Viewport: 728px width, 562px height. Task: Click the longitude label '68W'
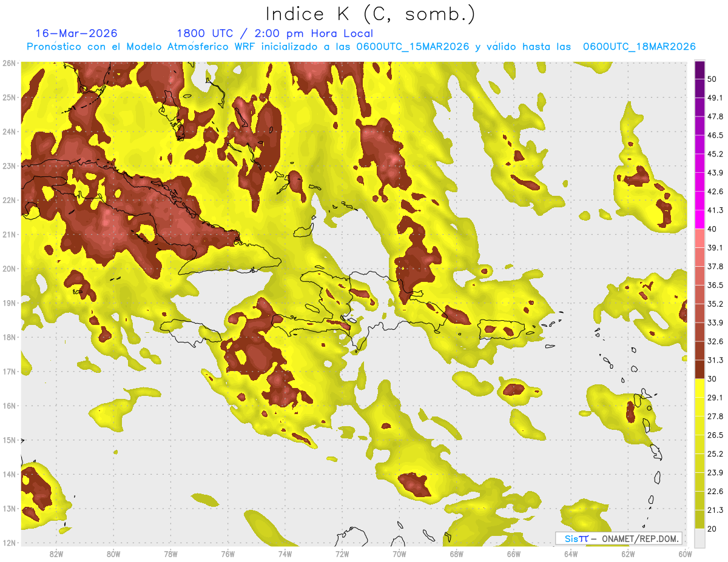pyautogui.click(x=457, y=554)
